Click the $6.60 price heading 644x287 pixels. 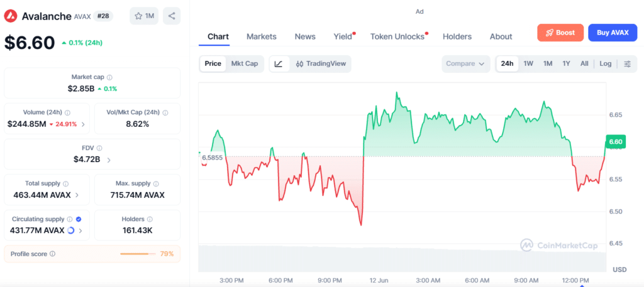(x=30, y=43)
